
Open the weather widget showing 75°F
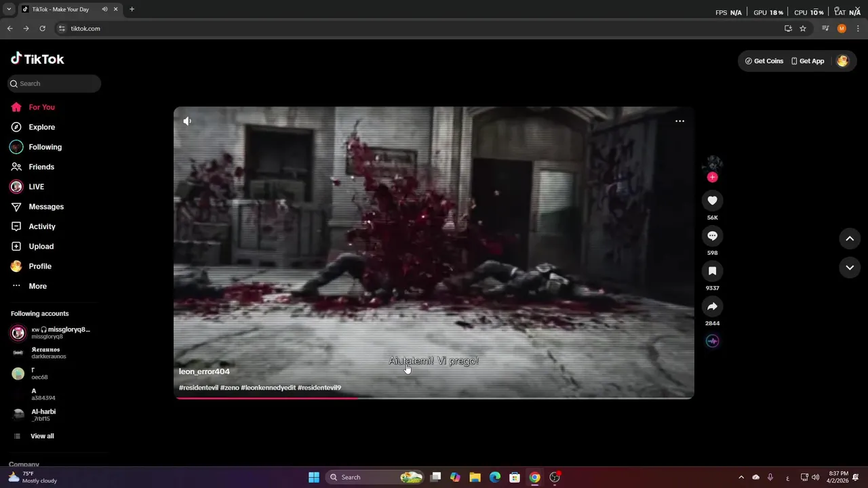(32, 477)
